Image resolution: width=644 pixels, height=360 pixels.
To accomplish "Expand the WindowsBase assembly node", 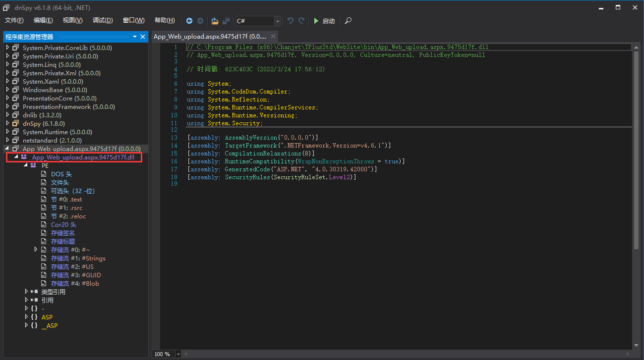I will coord(7,90).
